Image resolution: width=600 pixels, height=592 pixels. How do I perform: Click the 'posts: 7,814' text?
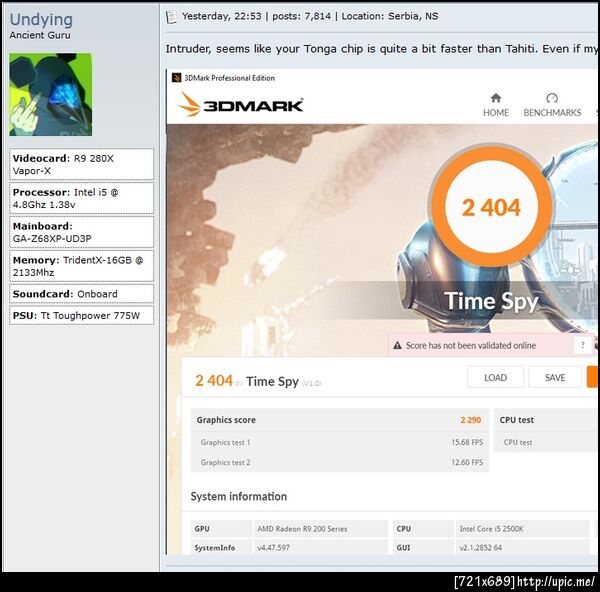[302, 16]
